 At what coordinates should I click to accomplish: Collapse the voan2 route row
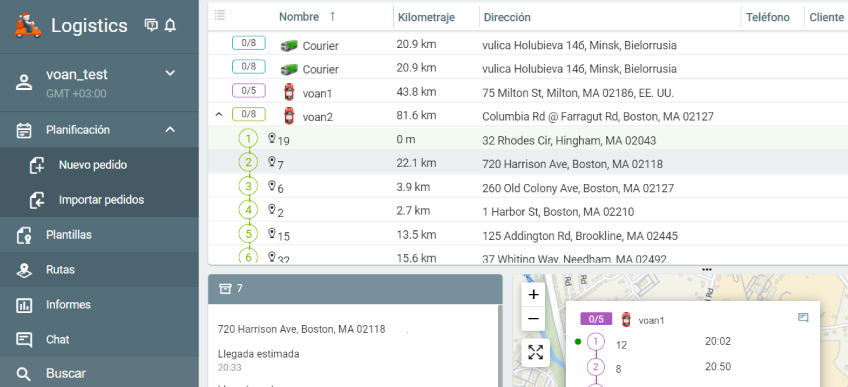pos(219,115)
